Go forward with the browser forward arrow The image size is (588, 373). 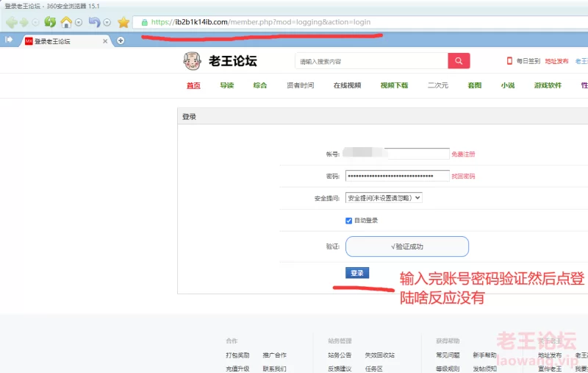click(24, 23)
